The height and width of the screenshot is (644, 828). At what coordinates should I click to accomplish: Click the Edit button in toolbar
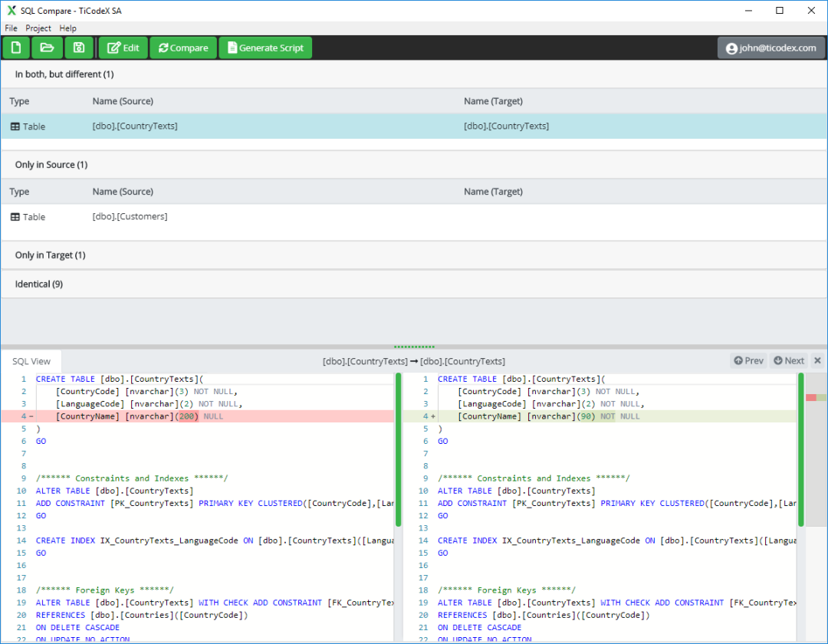123,48
